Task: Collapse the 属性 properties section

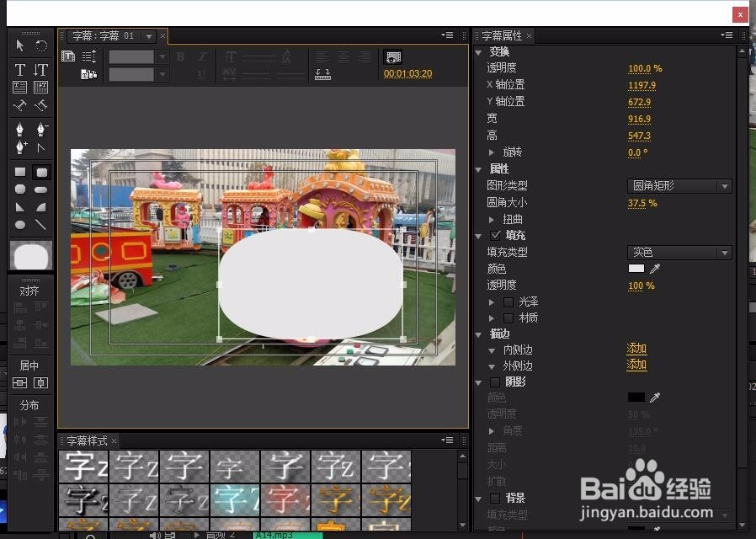Action: pos(479,169)
